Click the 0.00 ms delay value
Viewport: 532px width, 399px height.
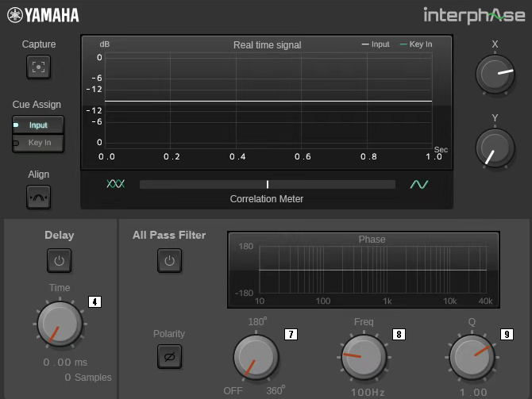(65, 363)
